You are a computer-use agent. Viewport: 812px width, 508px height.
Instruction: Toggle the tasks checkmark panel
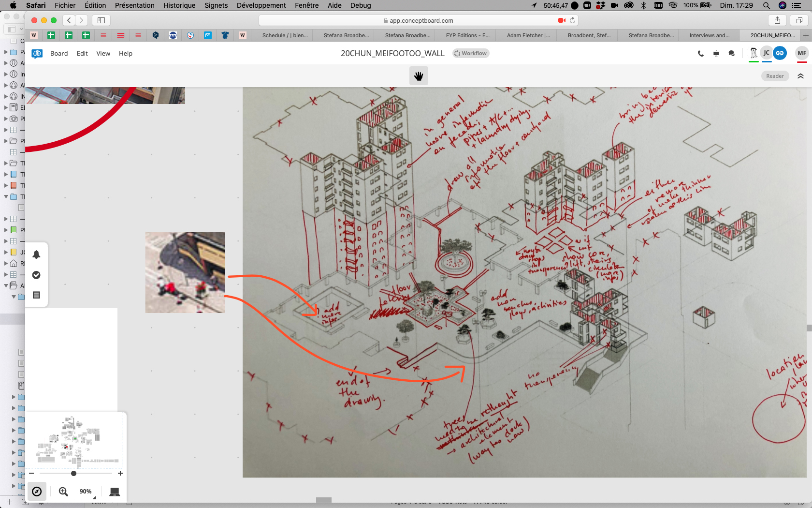point(36,274)
